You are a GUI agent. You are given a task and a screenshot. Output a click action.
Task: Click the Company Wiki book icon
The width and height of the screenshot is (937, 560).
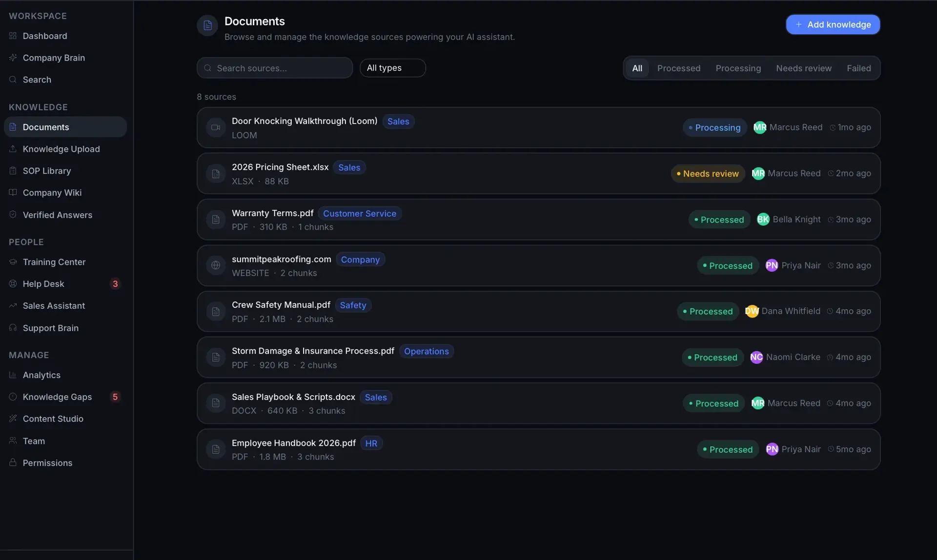[x=13, y=192]
